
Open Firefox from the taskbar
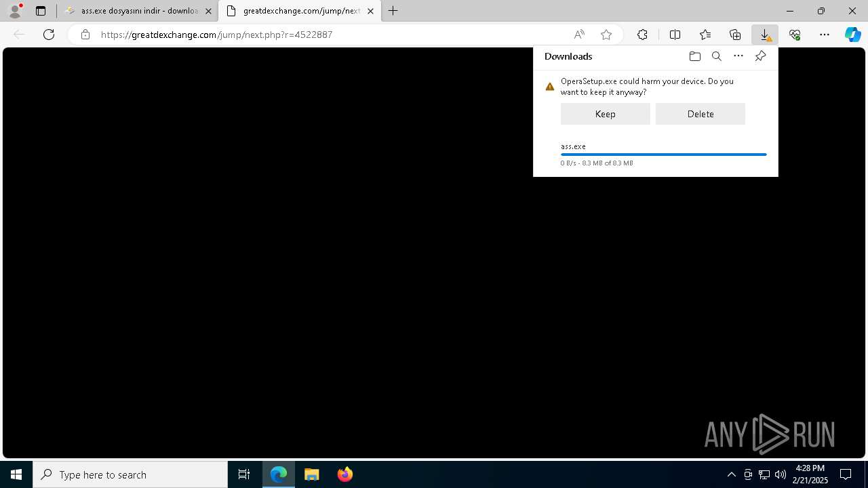[345, 474]
